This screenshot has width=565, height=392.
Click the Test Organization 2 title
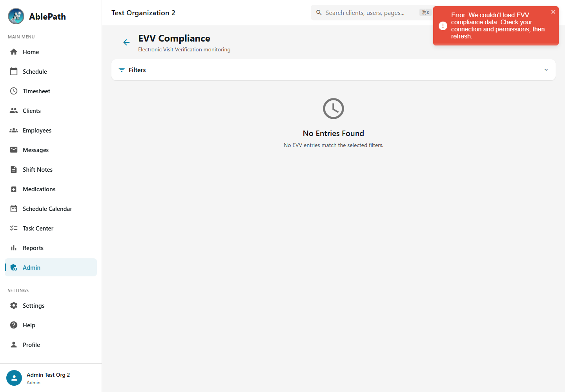[x=143, y=13]
